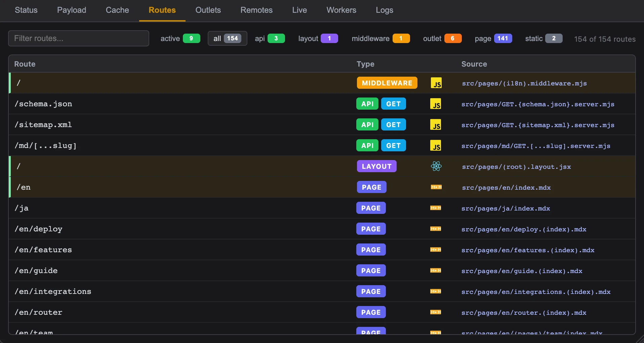The image size is (644, 343).
Task: Click the JS icon for /md/[...slug] route
Action: tap(435, 146)
